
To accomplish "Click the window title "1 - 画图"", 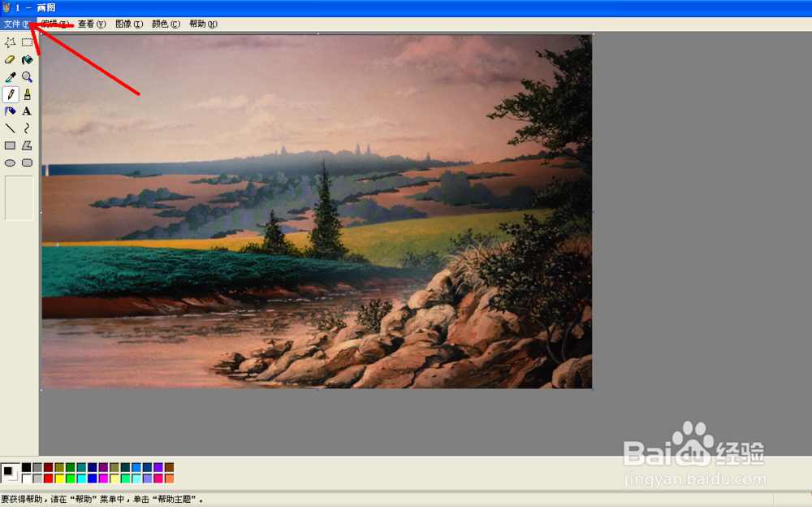I will coord(35,8).
